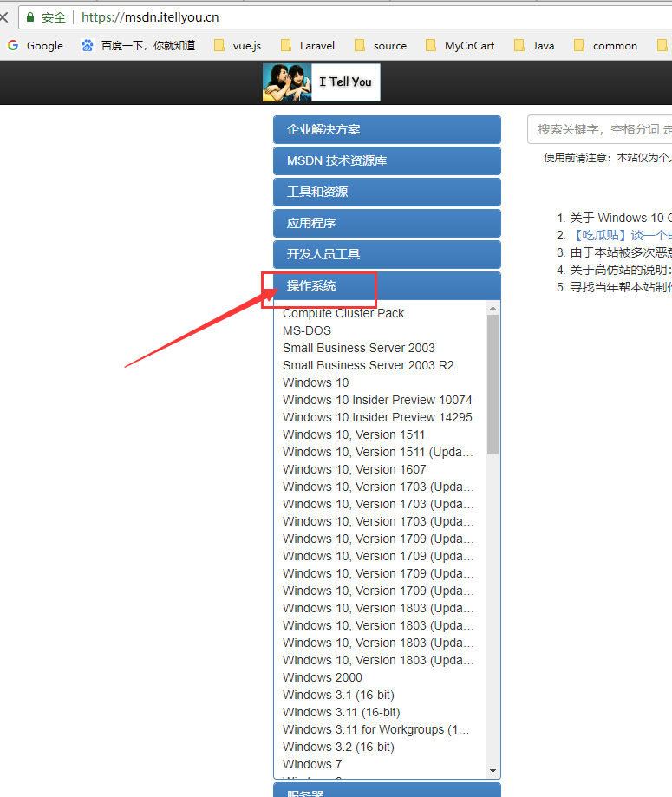The width and height of the screenshot is (672, 797).
Task: Click the green secure padlock icon
Action: point(30,17)
